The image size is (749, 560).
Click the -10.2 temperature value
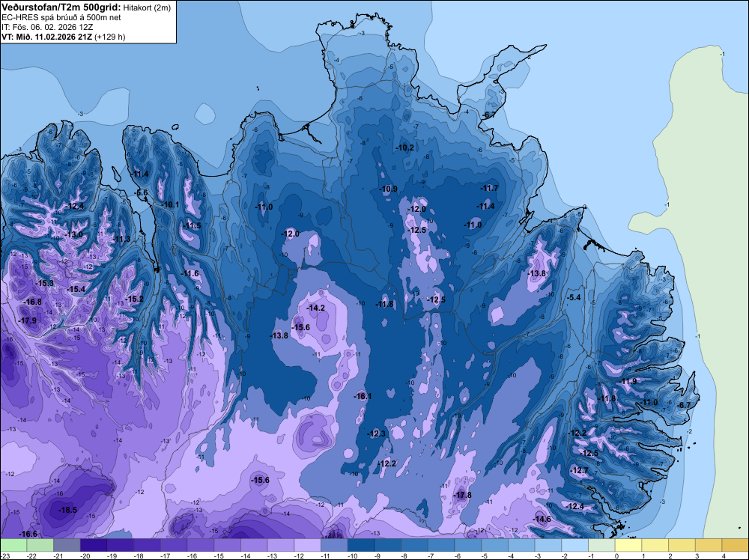click(x=405, y=147)
